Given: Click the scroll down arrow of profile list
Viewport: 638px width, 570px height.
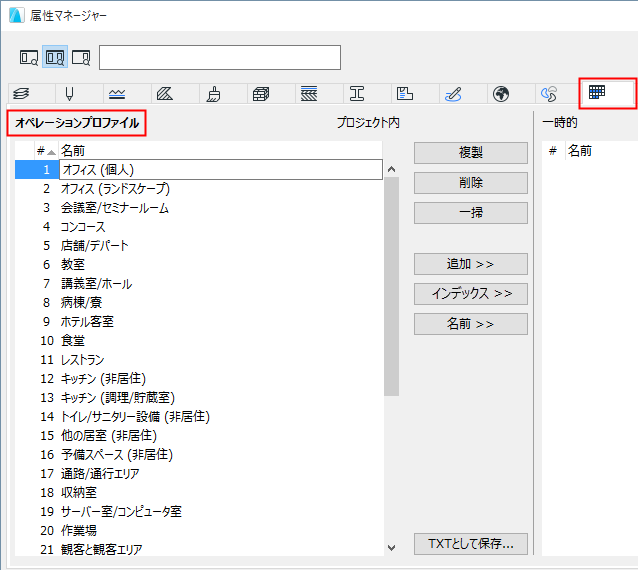Looking at the screenshot, I should (391, 548).
